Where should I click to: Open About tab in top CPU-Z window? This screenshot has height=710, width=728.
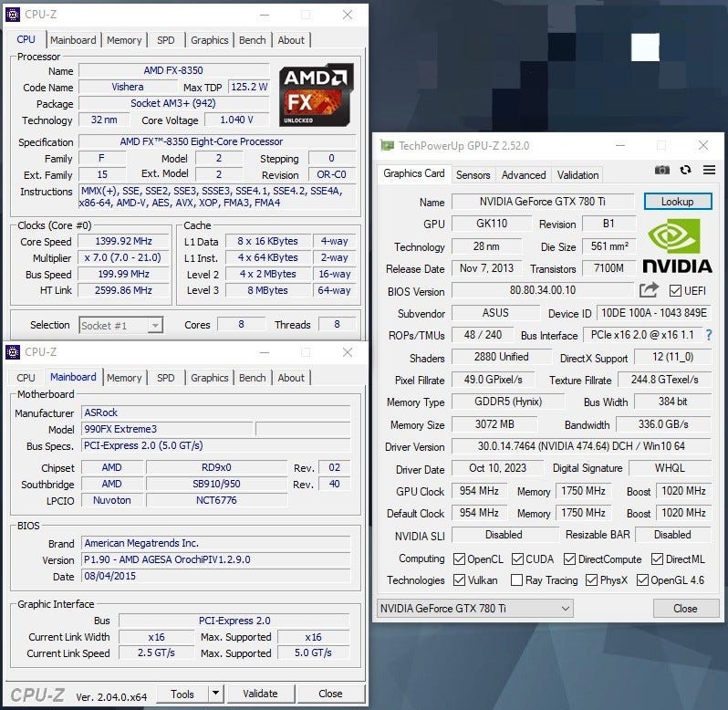[x=291, y=40]
